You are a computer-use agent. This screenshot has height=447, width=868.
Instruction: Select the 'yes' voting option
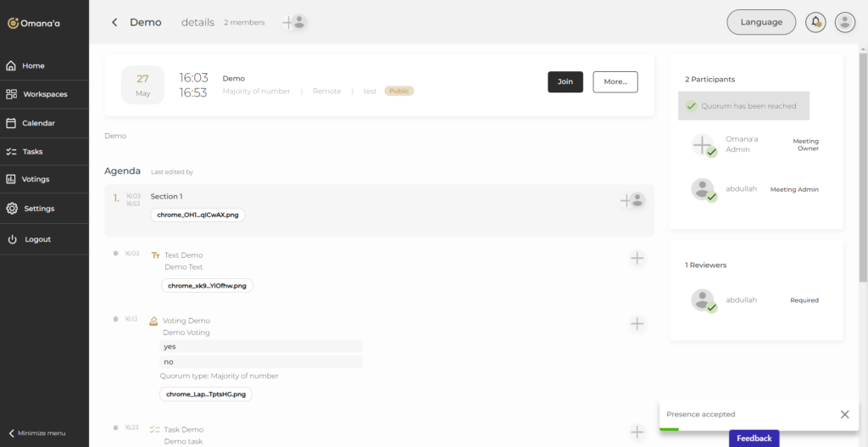(261, 346)
